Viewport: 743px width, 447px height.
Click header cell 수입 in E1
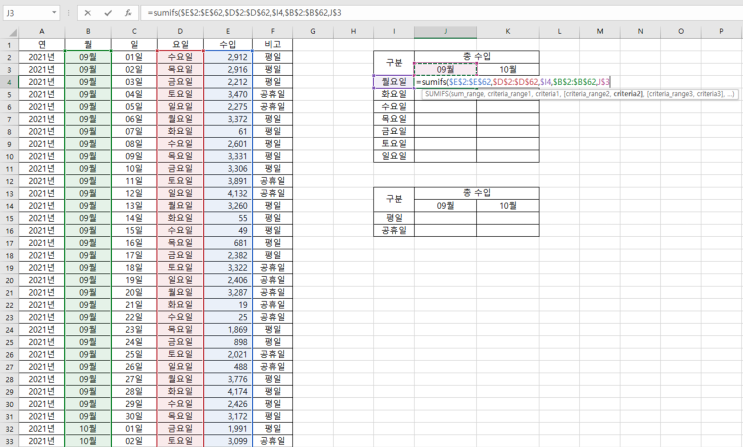pyautogui.click(x=228, y=45)
